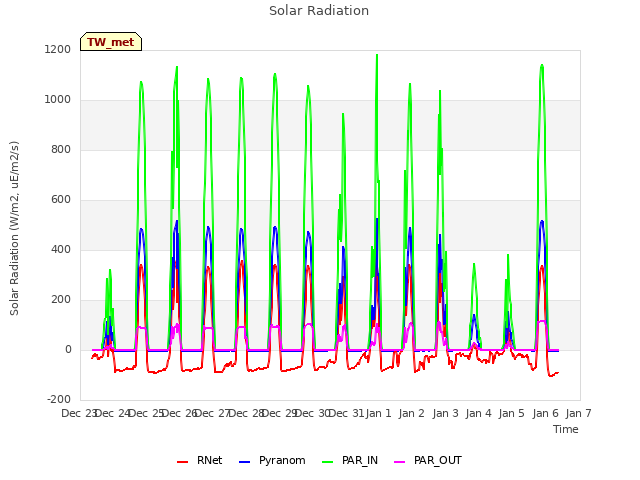Click the Dec 26 x-axis label
This screenshot has width=640, height=480.
point(179,413)
